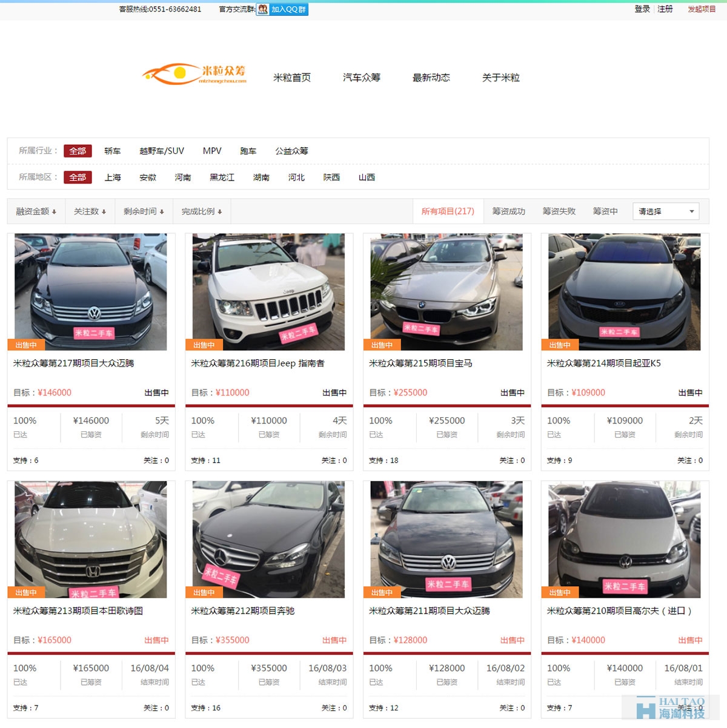This screenshot has height=728, width=727.
Task: Filter region by 山西
Action: click(367, 177)
